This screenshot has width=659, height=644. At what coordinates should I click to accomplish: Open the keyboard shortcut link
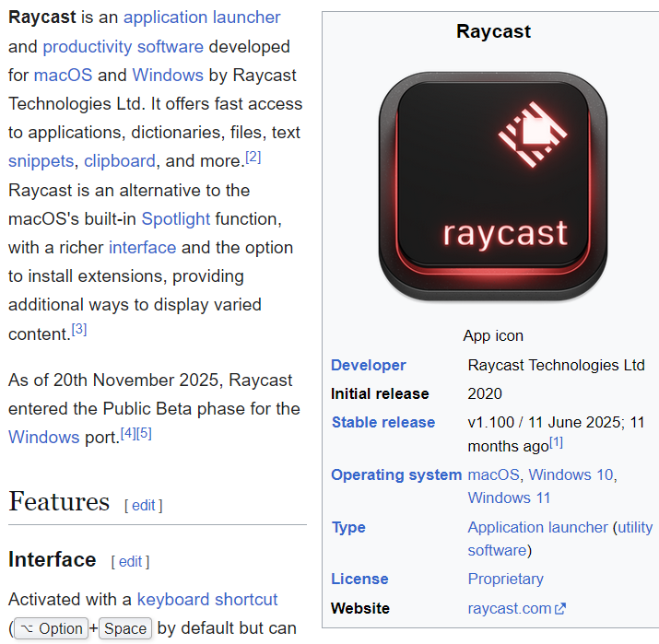click(207, 600)
